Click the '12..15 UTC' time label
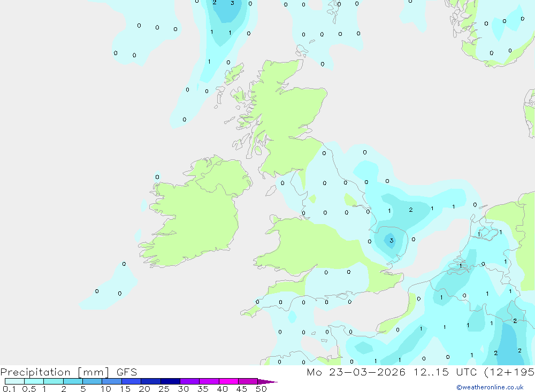Screen dimensions: 535x392 tap(445, 372)
